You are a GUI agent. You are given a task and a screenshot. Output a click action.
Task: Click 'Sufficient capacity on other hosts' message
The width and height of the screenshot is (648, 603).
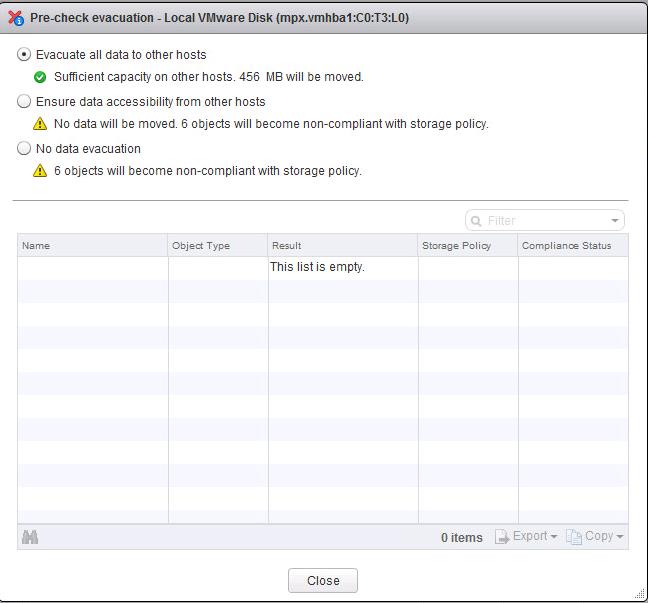point(209,77)
